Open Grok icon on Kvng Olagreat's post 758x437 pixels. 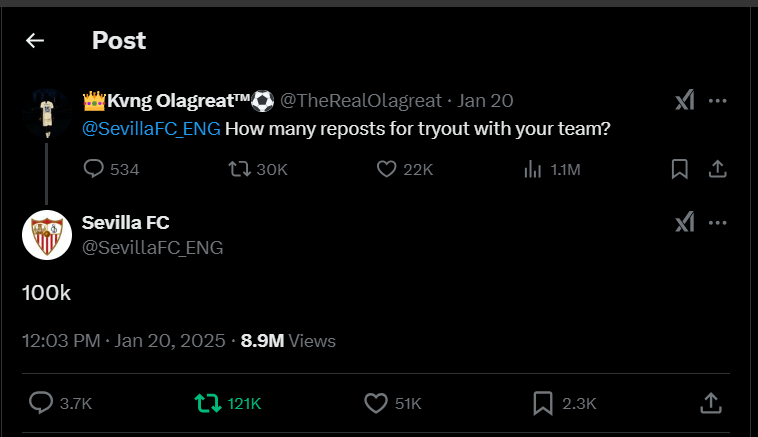pyautogui.click(x=684, y=101)
